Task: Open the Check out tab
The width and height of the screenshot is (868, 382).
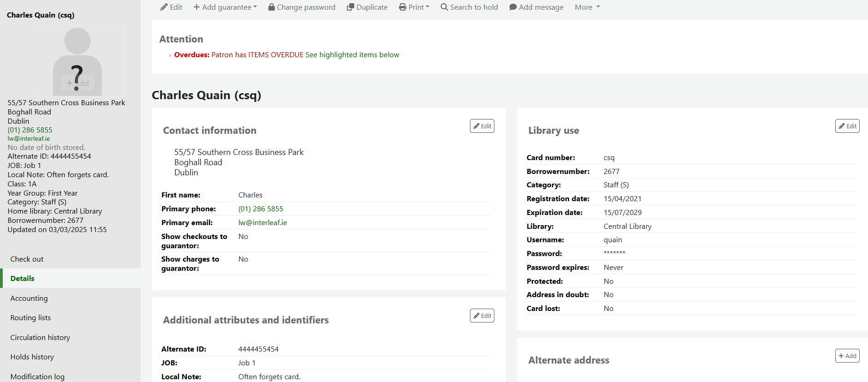Action: pos(27,259)
